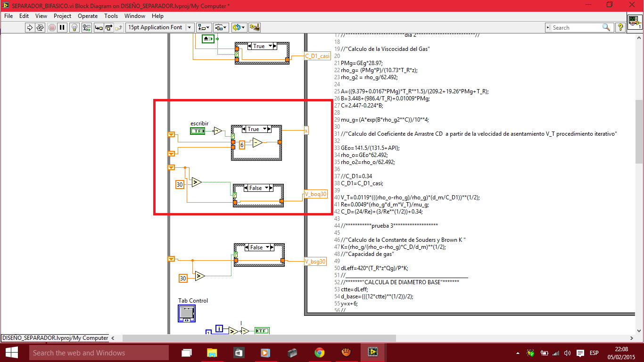Click the TF boolean indicator at bottom

click(262, 331)
